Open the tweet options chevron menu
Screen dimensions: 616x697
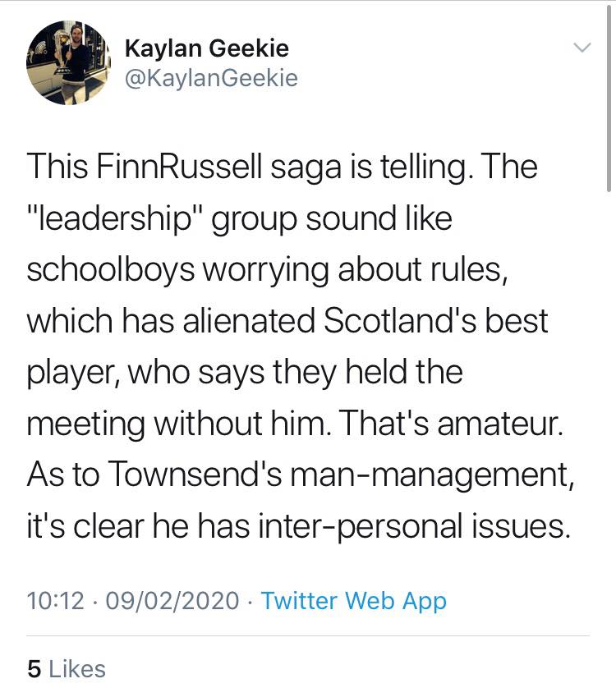click(x=582, y=48)
